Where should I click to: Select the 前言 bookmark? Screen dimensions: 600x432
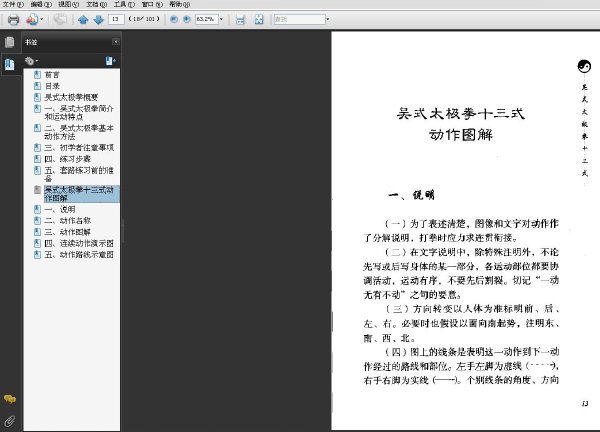point(52,75)
